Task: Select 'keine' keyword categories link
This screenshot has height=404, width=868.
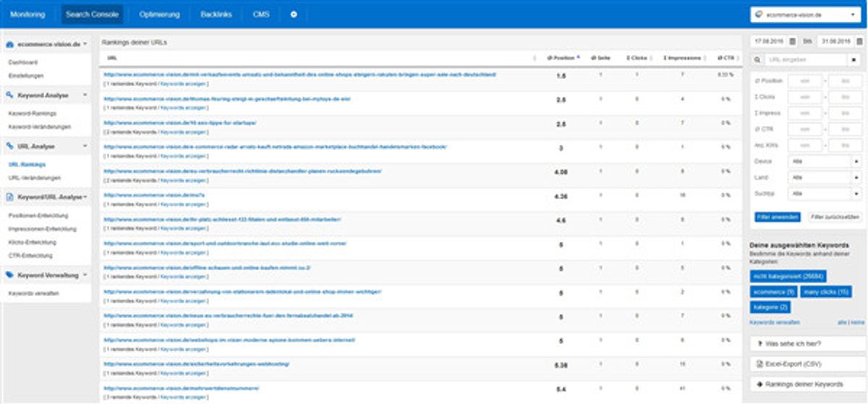Action: coord(857,321)
